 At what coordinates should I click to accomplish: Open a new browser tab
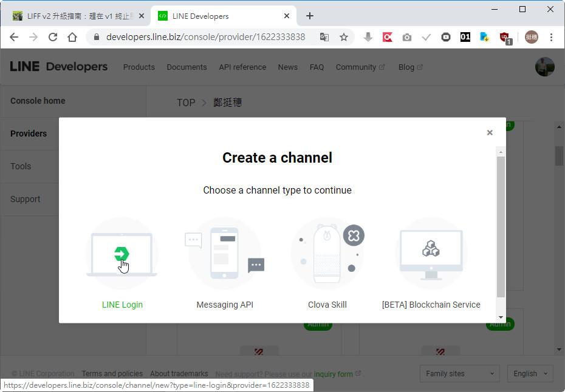coord(310,16)
